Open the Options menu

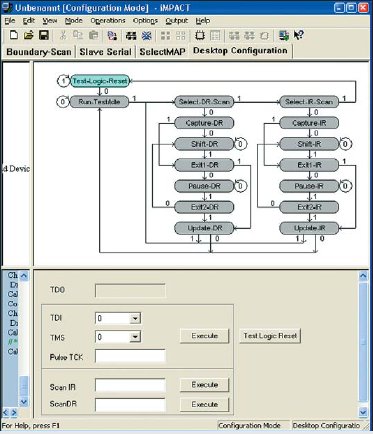[145, 21]
